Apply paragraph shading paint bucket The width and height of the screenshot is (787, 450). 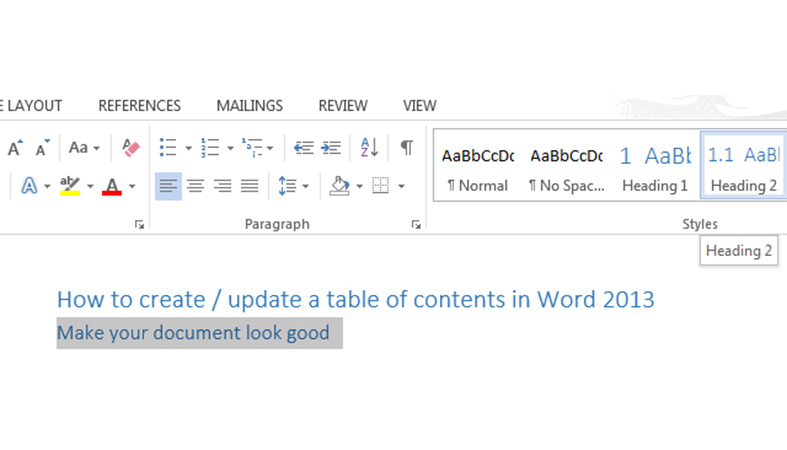pos(340,186)
